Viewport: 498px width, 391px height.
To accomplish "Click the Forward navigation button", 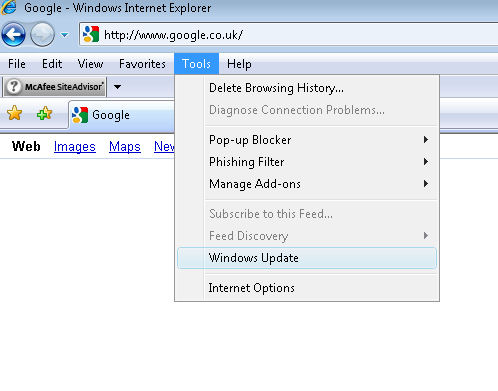I will click(42, 35).
